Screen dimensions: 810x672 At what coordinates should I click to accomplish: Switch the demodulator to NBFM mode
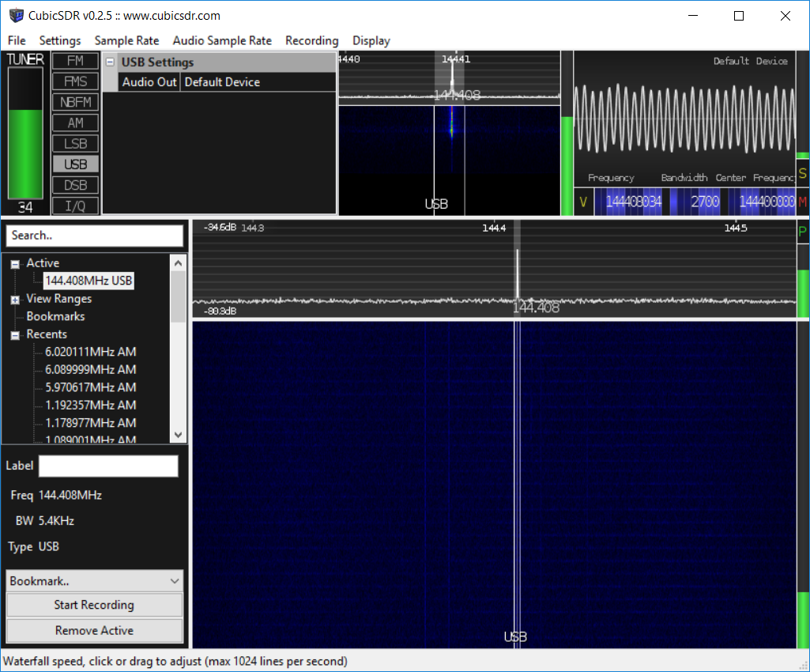[x=76, y=102]
